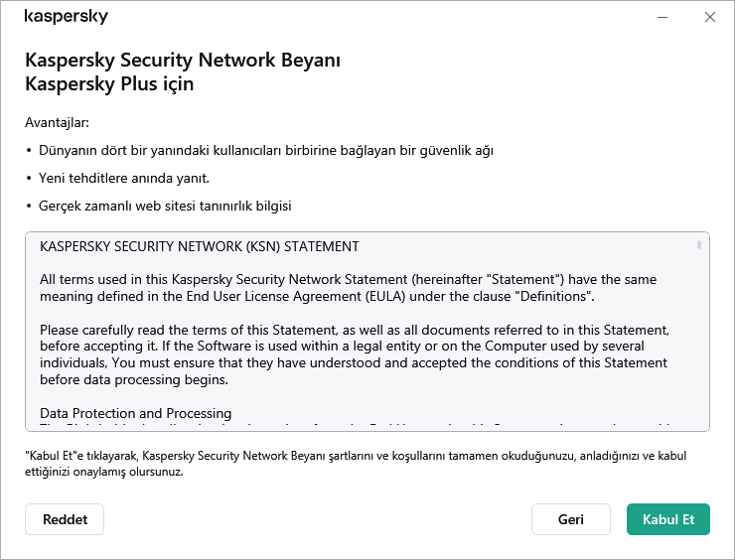Click the Kabul Et button
Image resolution: width=735 pixels, height=560 pixels.
668,519
